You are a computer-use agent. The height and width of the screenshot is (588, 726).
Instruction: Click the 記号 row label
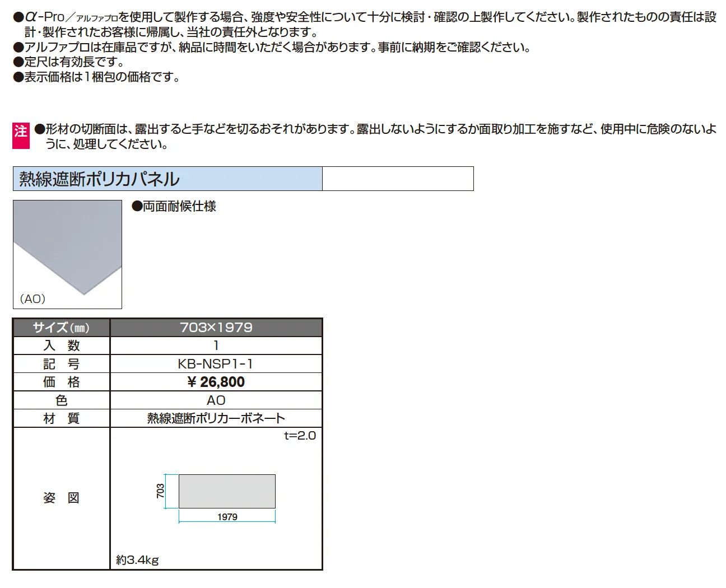pyautogui.click(x=62, y=364)
